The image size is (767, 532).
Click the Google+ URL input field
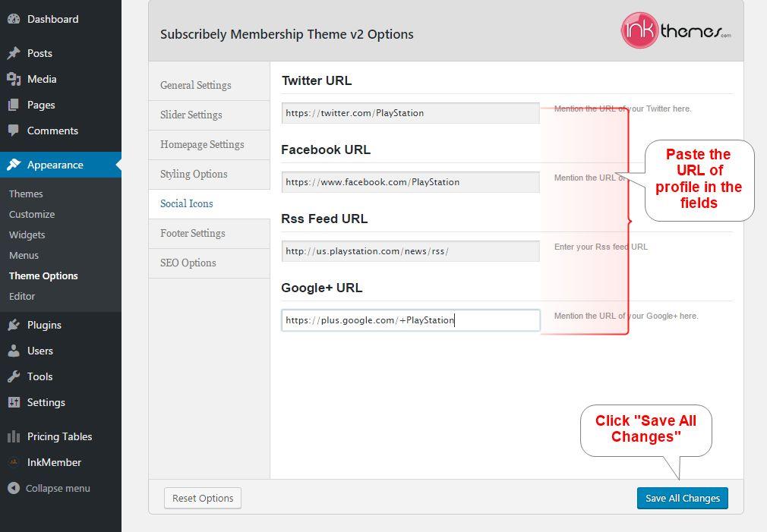pyautogui.click(x=410, y=320)
